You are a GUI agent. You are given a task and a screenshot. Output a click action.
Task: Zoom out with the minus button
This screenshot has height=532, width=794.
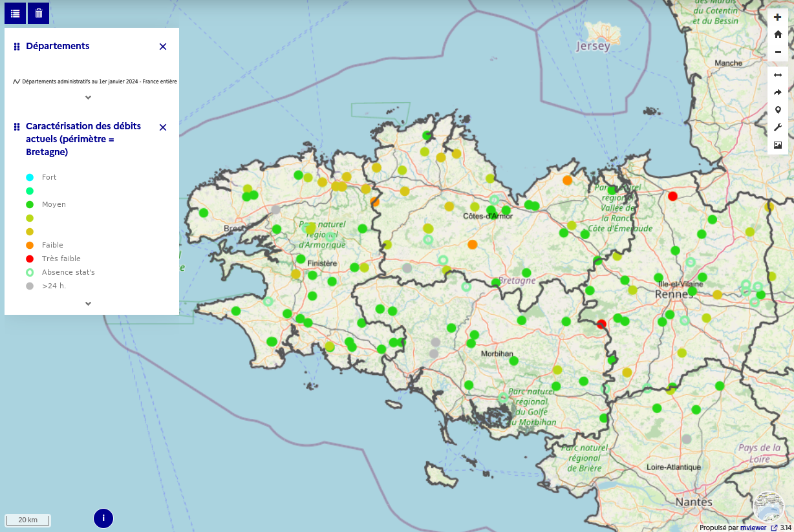(x=777, y=52)
